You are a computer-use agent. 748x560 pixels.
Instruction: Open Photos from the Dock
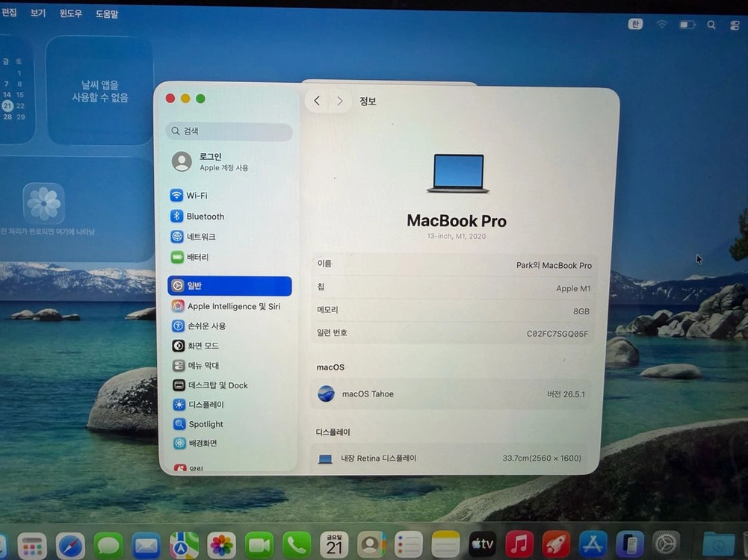click(221, 545)
